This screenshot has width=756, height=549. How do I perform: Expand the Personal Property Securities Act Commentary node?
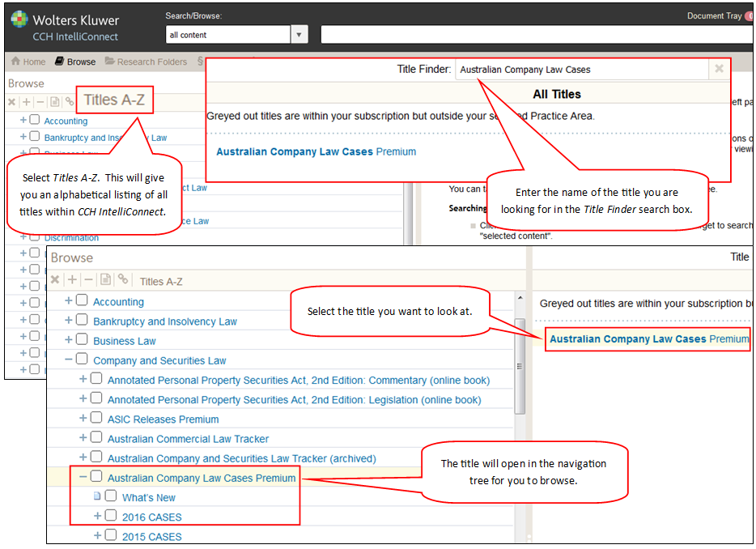(83, 379)
